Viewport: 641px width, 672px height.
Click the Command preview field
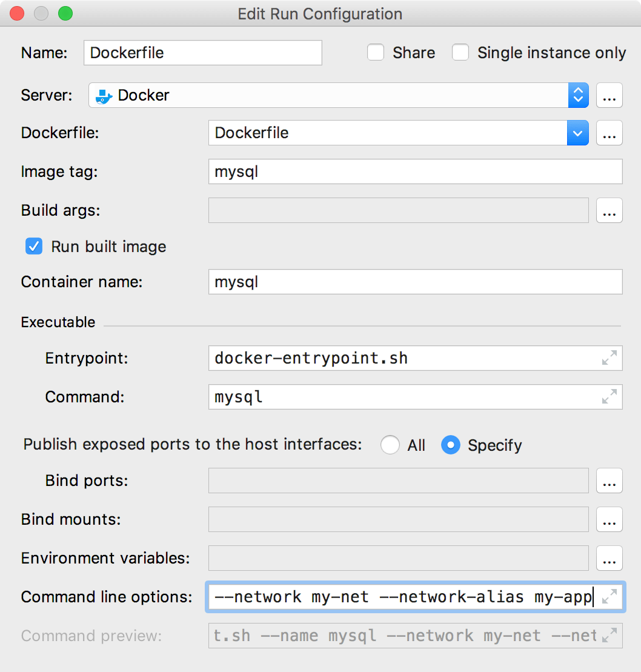[x=415, y=635]
